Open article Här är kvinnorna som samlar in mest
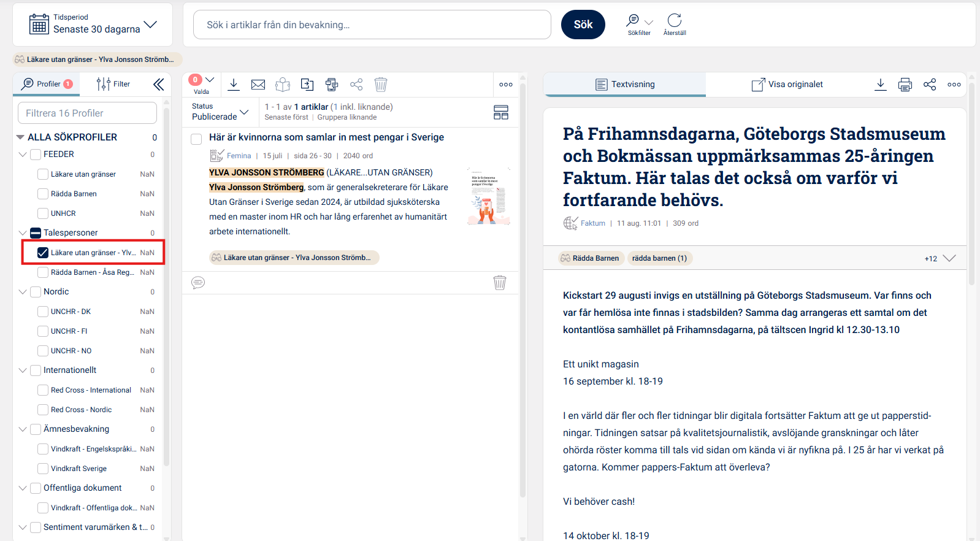 (x=326, y=137)
